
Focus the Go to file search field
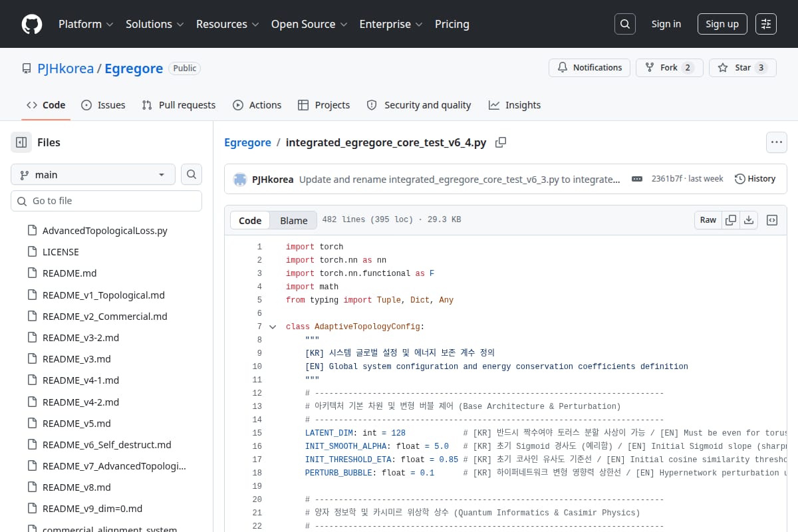point(106,201)
